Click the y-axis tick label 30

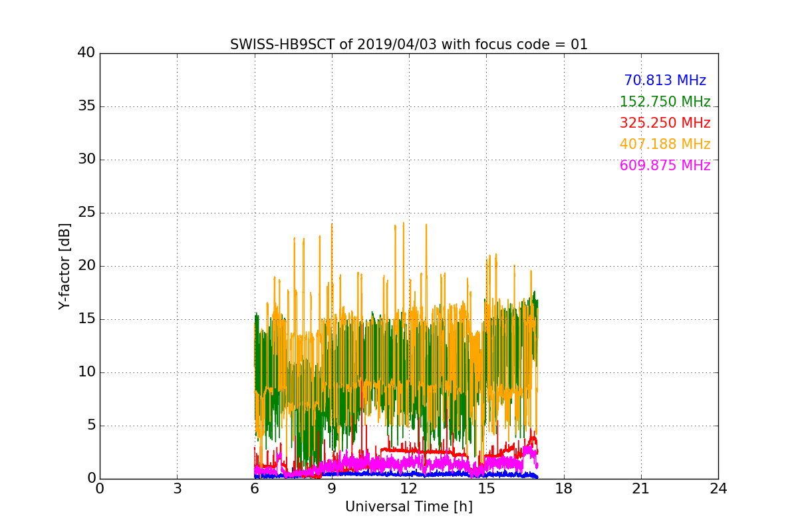coord(86,160)
